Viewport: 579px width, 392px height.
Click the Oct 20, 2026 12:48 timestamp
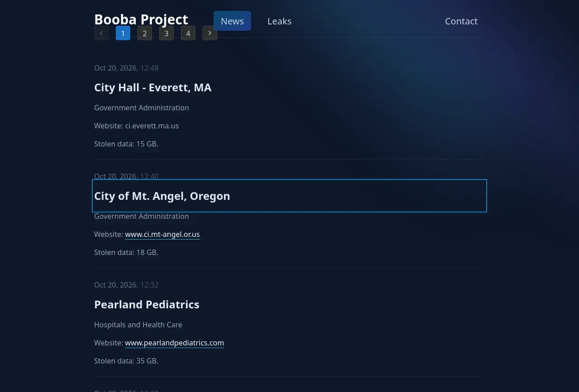[x=126, y=68]
